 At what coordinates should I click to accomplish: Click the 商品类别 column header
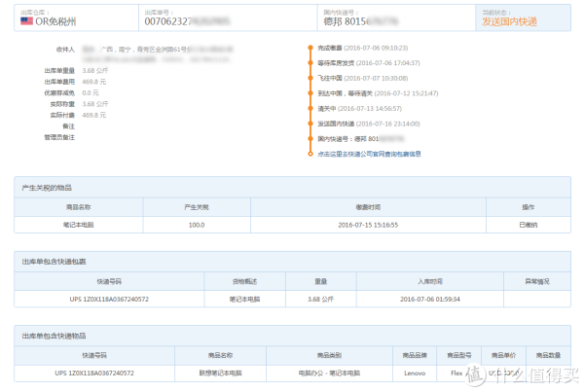tap(329, 355)
